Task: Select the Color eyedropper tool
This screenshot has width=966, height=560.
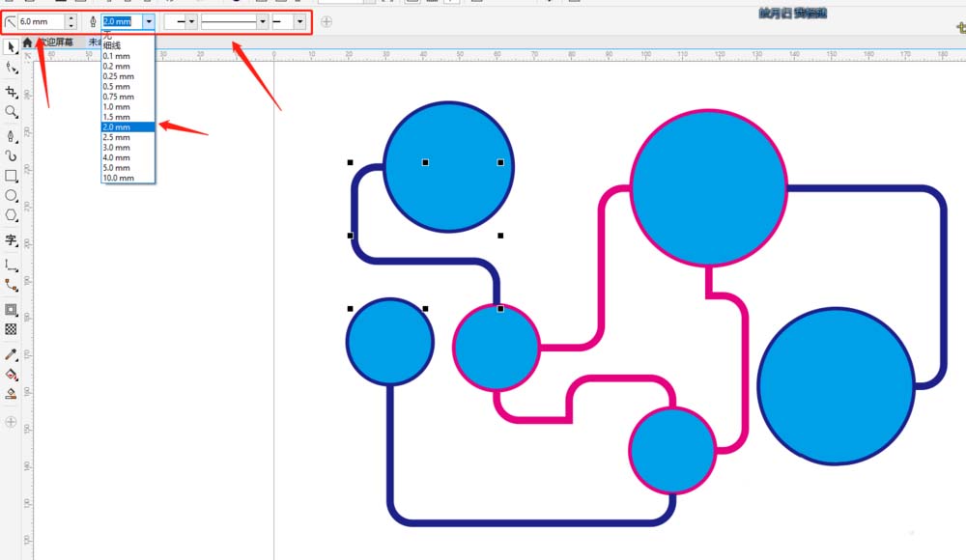Action: coord(11,355)
